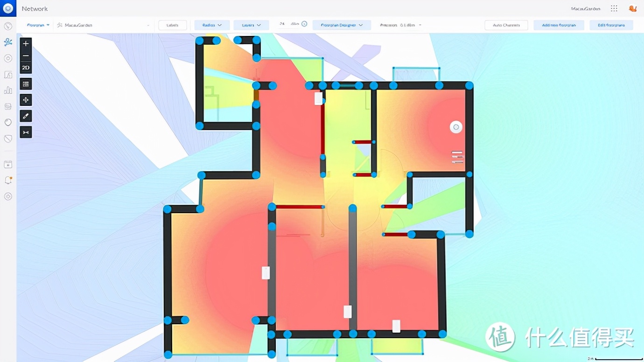Select the white access point on the left gray wall
The image size is (644, 362).
point(266,273)
